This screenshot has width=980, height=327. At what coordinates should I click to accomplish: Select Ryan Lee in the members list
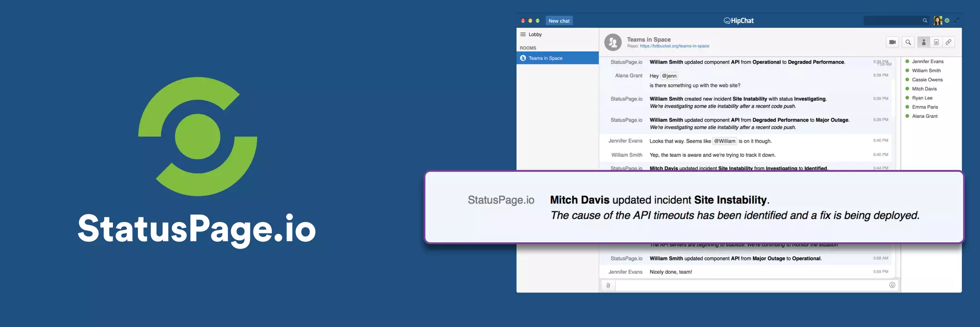[x=922, y=98]
